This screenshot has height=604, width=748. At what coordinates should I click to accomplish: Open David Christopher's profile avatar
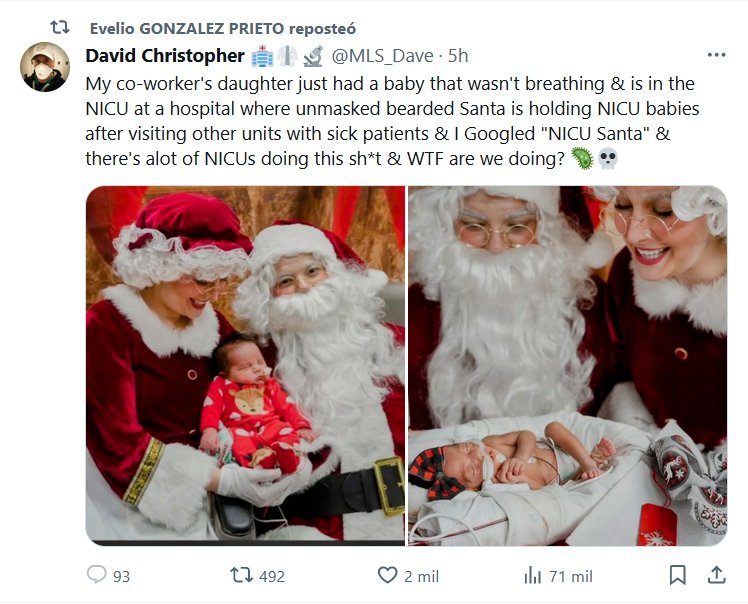(x=45, y=67)
